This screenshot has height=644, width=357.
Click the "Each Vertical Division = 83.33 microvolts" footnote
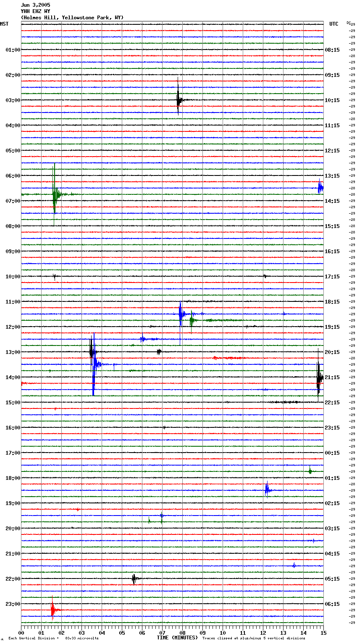tap(53, 638)
